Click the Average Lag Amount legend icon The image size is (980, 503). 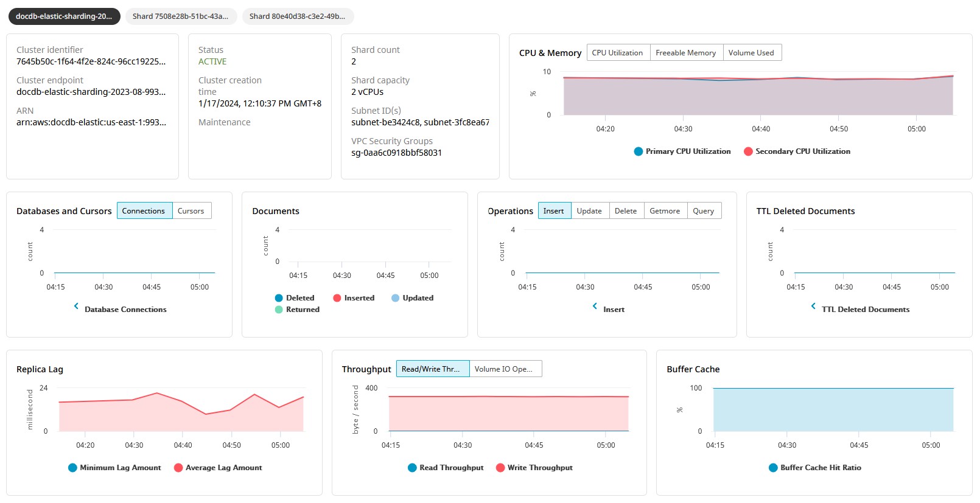178,468
